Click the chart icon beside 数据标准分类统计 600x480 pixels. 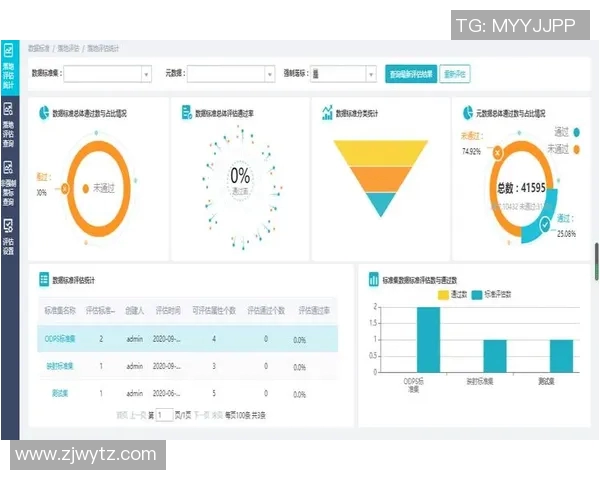[327, 114]
